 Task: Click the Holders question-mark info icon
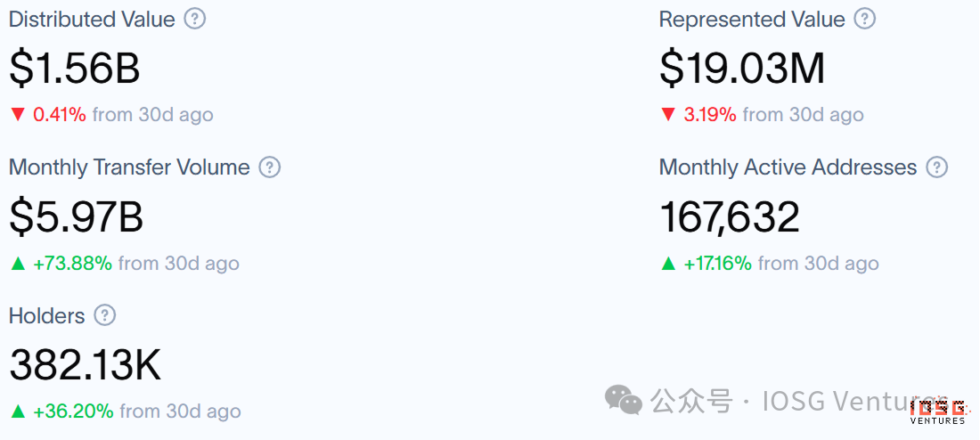click(x=104, y=315)
